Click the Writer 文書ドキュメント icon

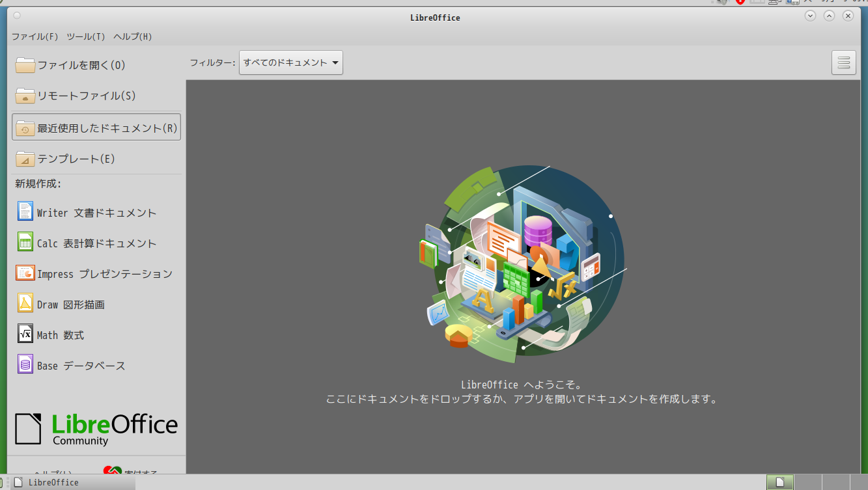pos(25,211)
